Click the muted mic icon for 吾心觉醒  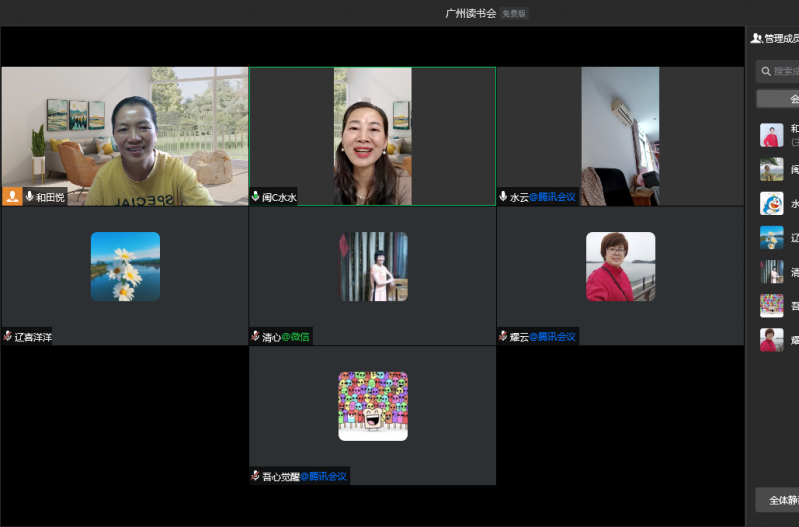(256, 476)
